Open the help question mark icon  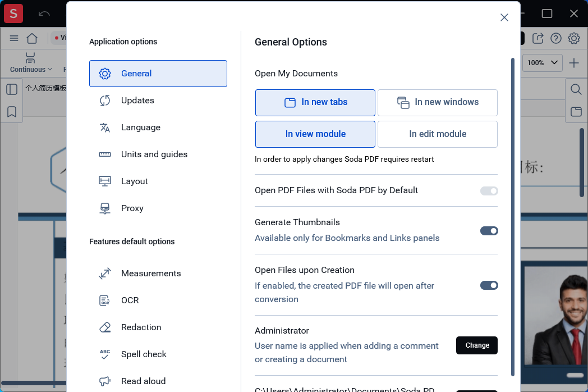(x=556, y=38)
